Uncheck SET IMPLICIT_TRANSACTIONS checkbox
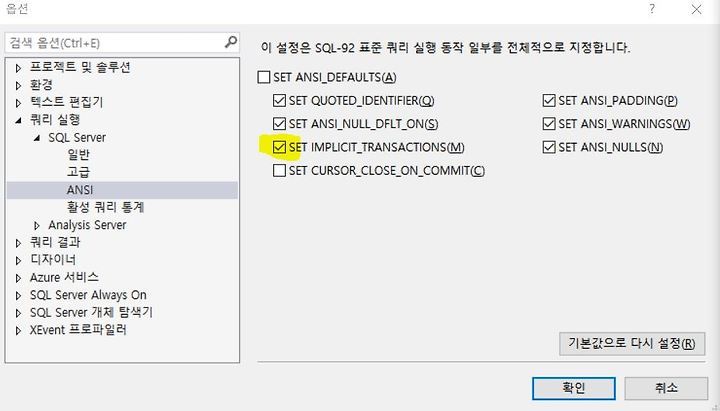720x411 pixels. [279, 147]
